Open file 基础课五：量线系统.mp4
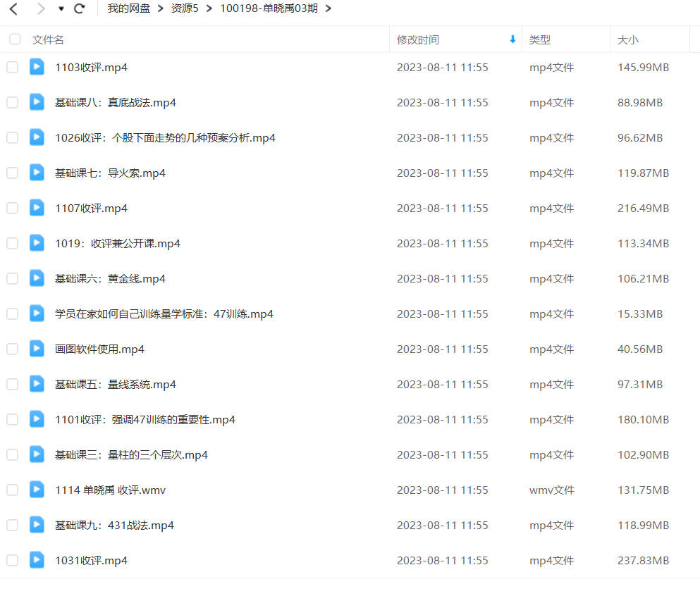The height and width of the screenshot is (596, 700). (x=115, y=385)
